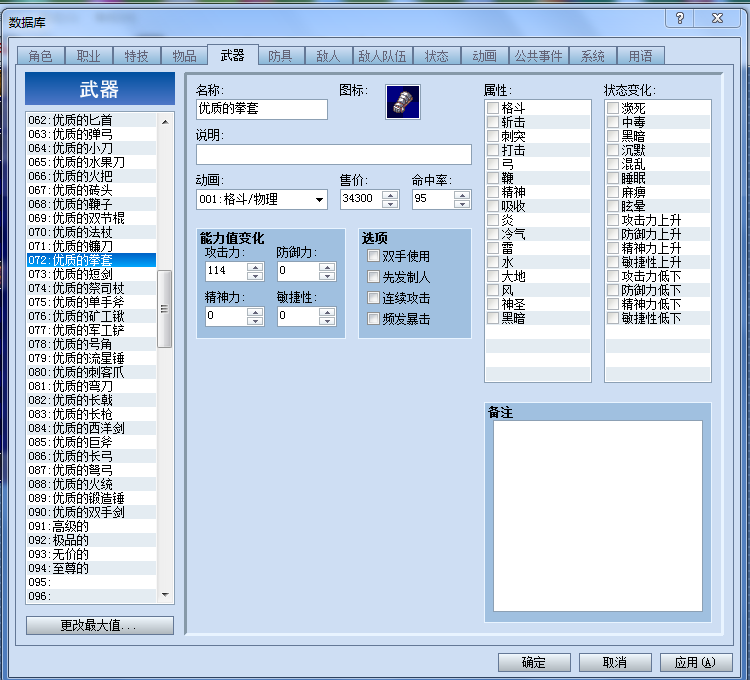Select weapon 084:优质的西洋剑
The image size is (750, 680).
[x=91, y=428]
